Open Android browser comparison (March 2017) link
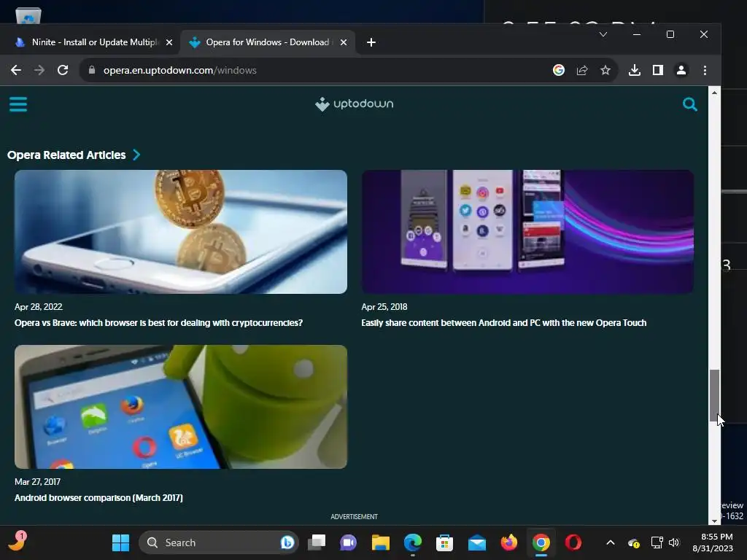The image size is (747, 560). tap(98, 497)
